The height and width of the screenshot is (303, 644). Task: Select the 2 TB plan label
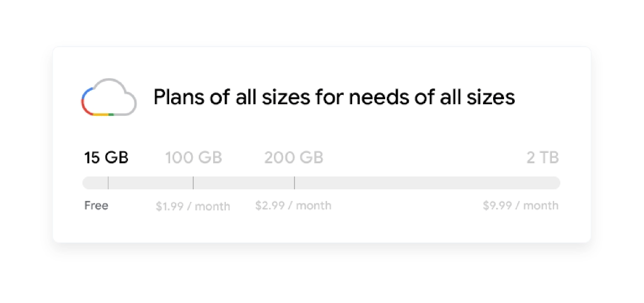tap(542, 158)
